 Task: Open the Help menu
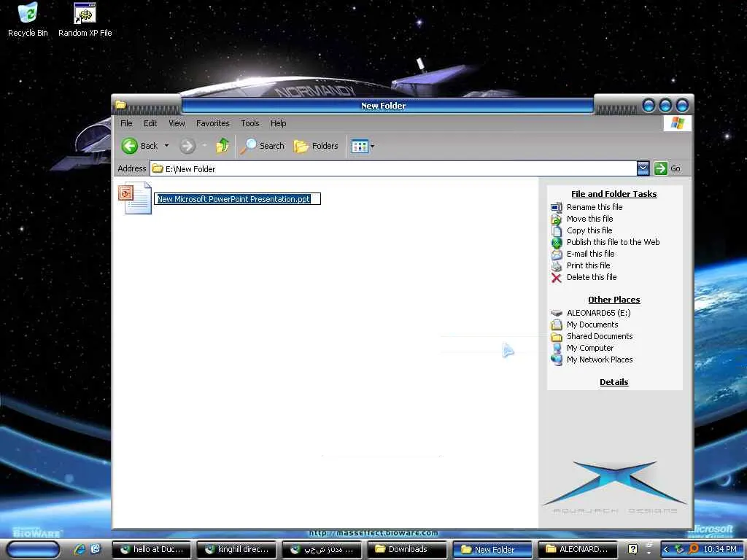tap(278, 123)
